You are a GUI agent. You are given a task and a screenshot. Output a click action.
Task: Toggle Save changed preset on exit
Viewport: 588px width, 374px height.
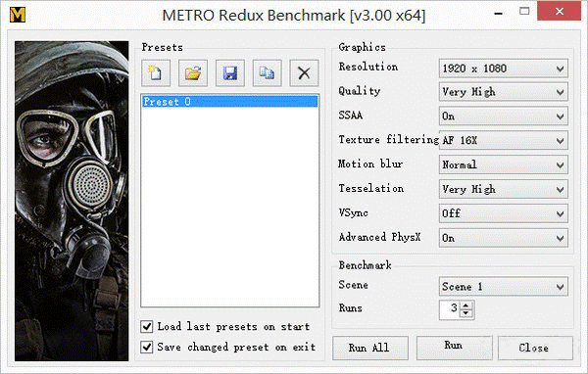147,347
